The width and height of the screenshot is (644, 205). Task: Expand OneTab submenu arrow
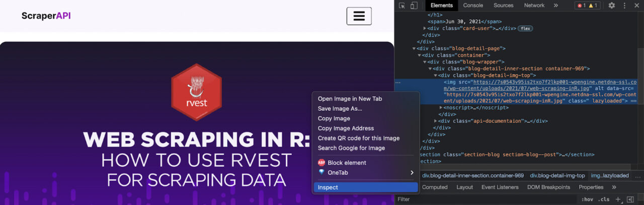click(x=412, y=173)
